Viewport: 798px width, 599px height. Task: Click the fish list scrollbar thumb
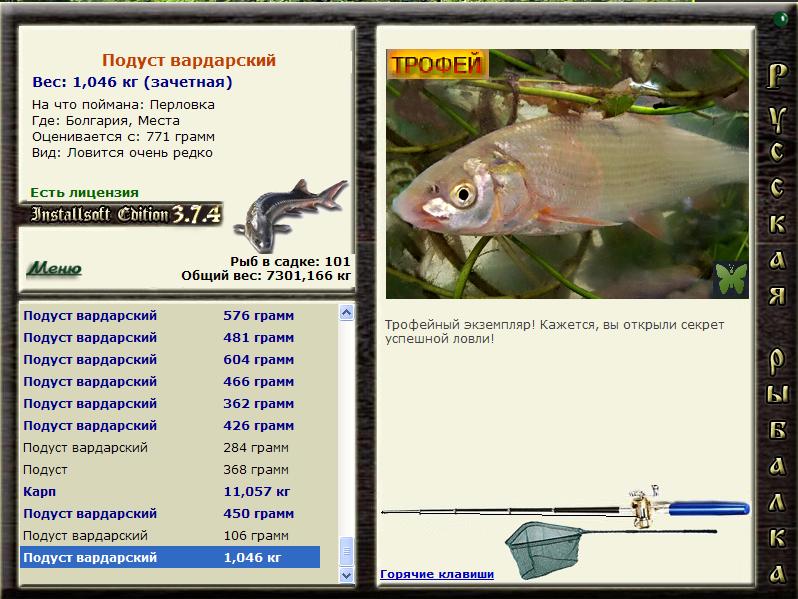[x=346, y=551]
